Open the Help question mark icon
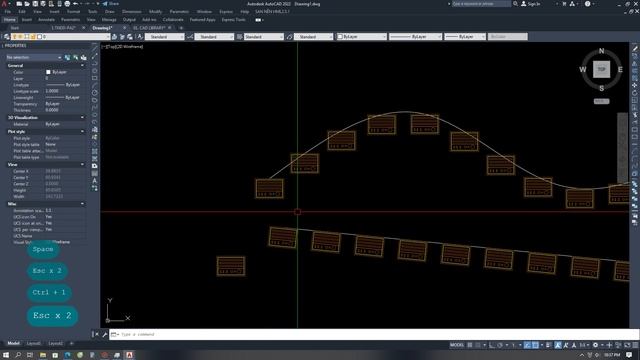 click(587, 4)
